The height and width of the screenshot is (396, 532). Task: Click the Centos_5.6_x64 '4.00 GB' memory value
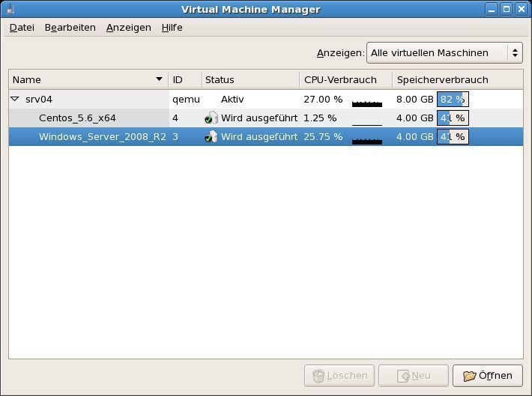click(x=415, y=118)
